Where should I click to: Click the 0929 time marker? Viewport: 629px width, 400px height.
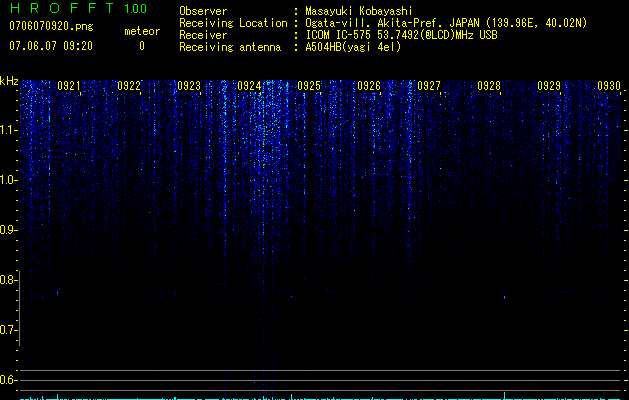549,85
